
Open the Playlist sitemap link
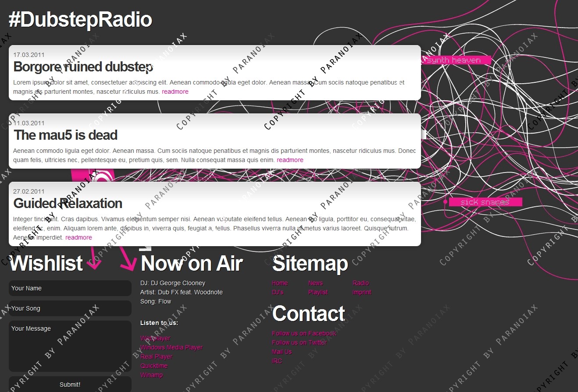(318, 293)
